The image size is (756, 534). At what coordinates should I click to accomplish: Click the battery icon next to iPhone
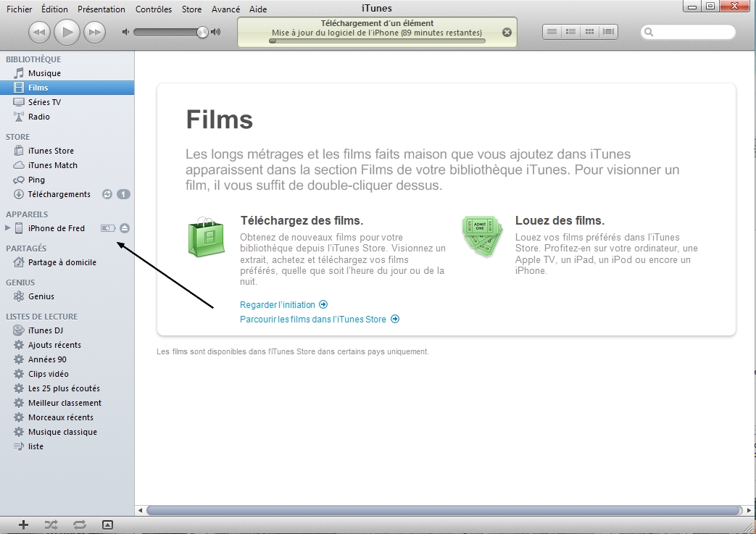click(108, 228)
